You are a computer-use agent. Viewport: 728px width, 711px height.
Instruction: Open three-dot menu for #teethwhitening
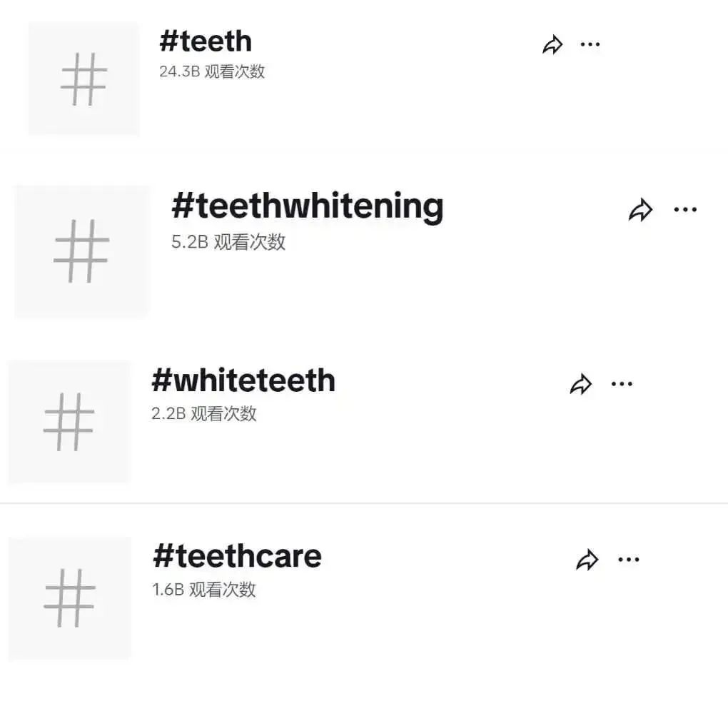685,210
